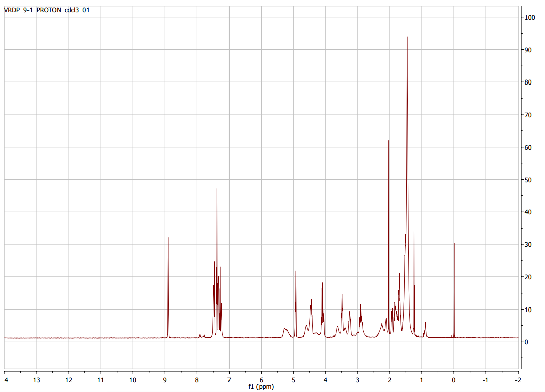Screen dimensions: 545x392
Task: Click the 10 tick label on ppm axis
Action: (x=133, y=380)
